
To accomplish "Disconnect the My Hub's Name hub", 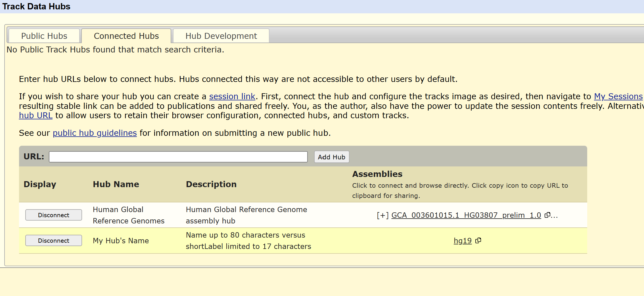I will tap(53, 240).
